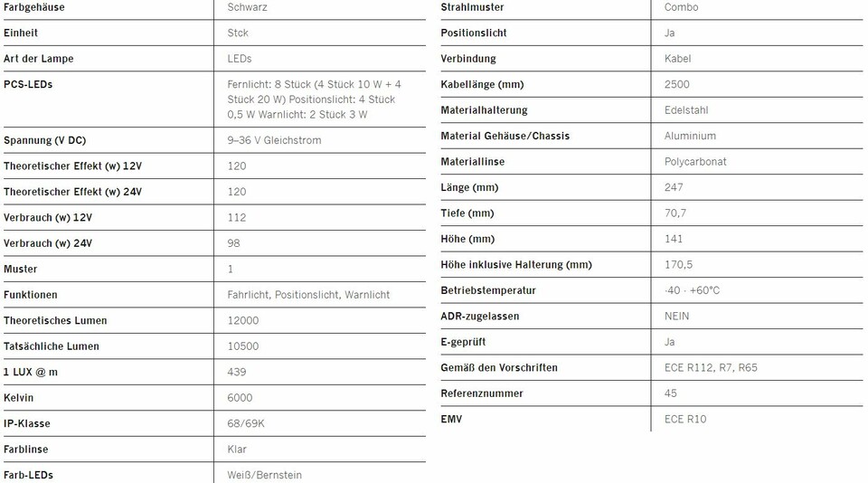Click the 'Polycarbonat' lens material value

pos(695,162)
